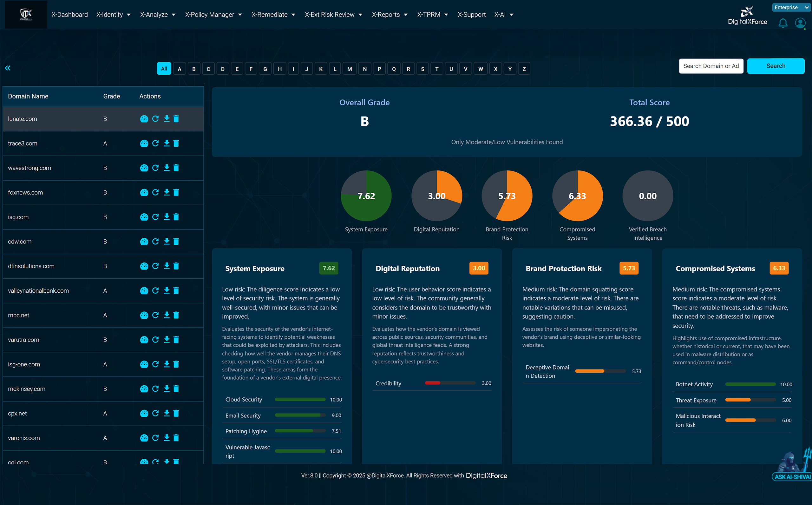Open dashboard icon for cpx.net row

click(144, 413)
